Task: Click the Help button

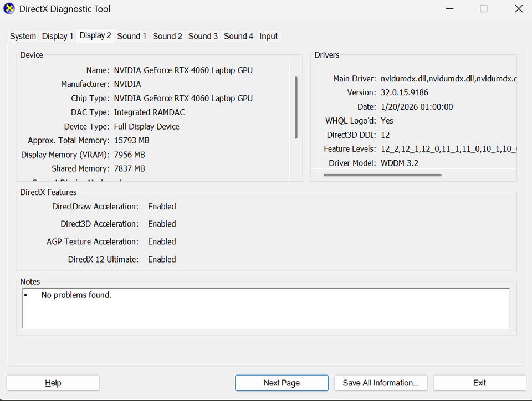Action: pos(53,383)
